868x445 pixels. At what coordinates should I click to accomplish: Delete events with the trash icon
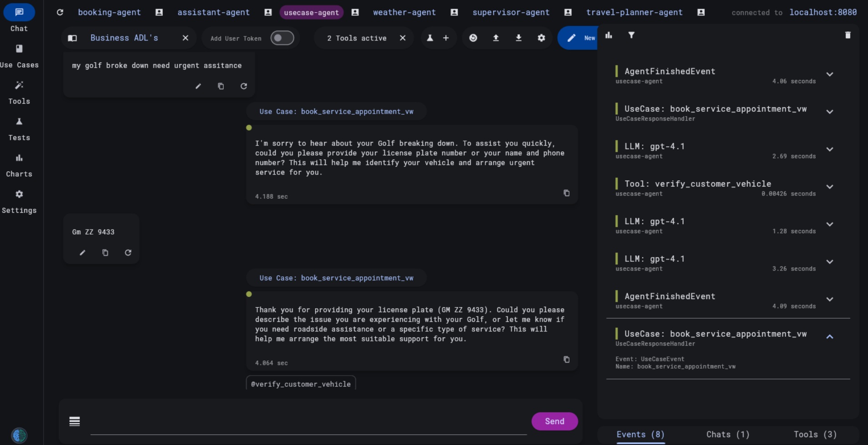pos(848,35)
